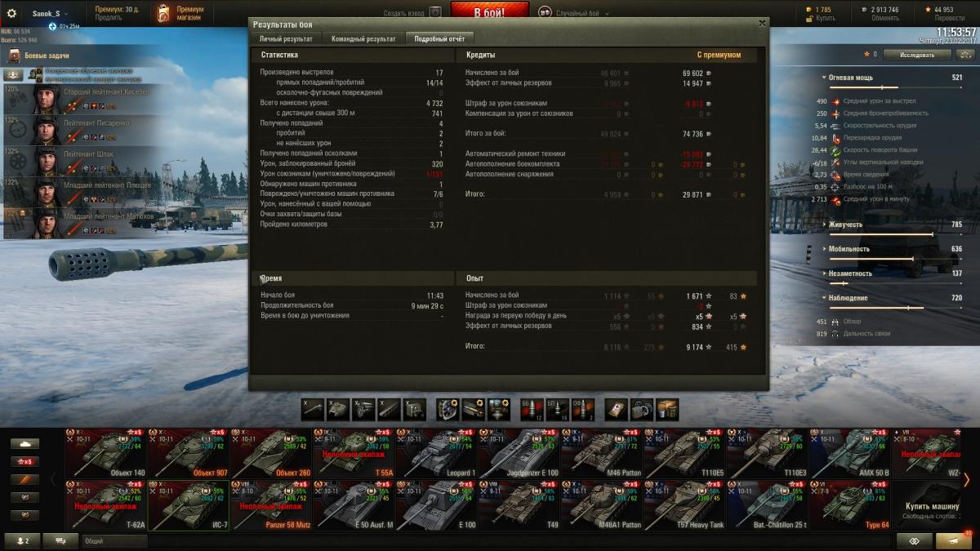Image resolution: width=980 pixels, height=551 pixels.
Task: Open the Combat missions chest icon
Action: click(x=14, y=56)
